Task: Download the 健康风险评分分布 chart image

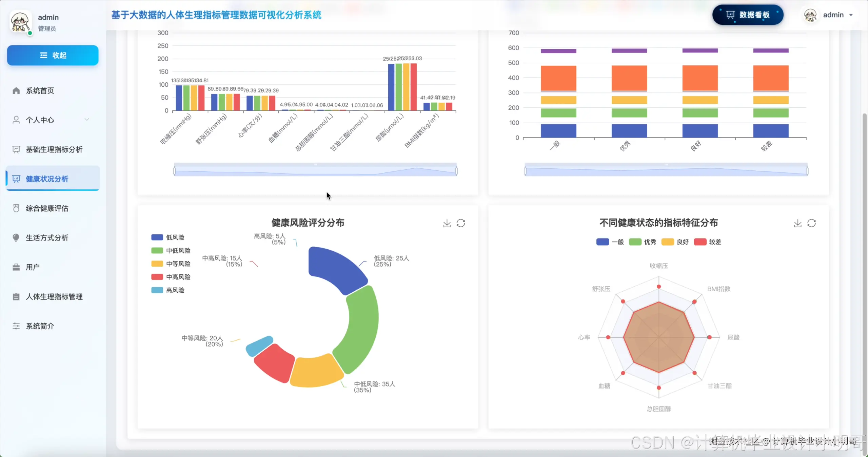Action: (x=447, y=223)
